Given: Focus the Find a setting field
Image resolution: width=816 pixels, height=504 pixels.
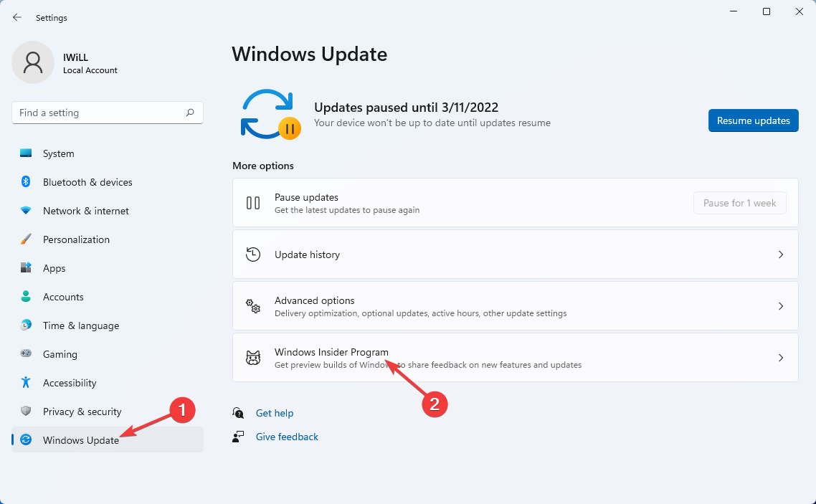Looking at the screenshot, I should (x=108, y=113).
